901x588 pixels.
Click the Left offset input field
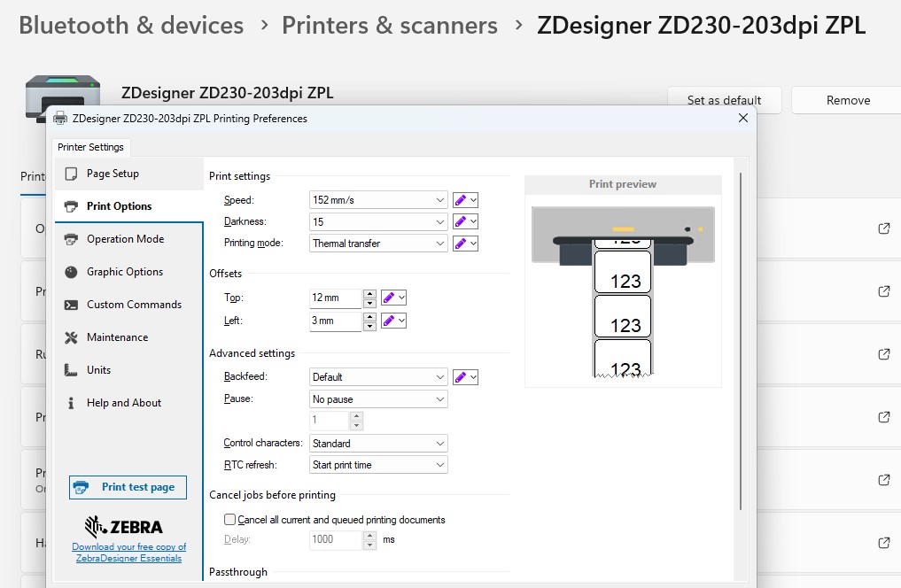(335, 321)
